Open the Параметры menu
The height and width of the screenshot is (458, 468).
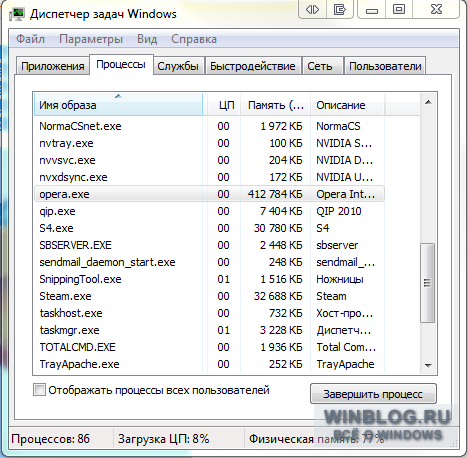point(91,39)
